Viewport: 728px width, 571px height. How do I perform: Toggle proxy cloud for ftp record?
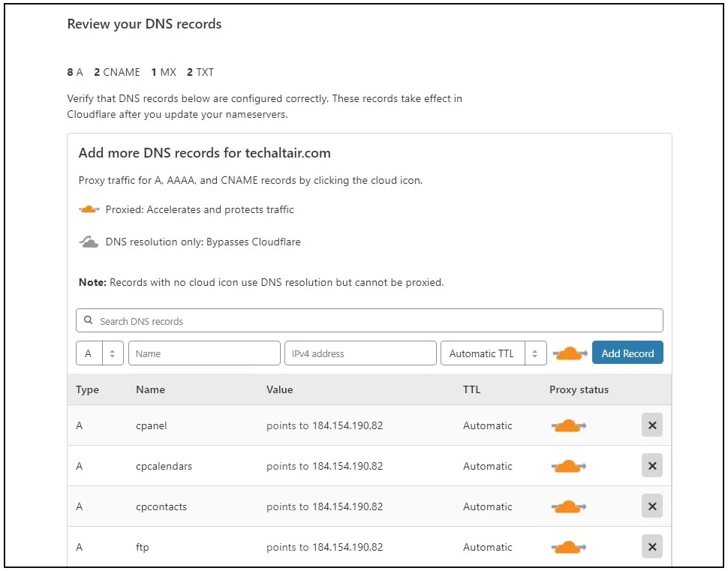pos(568,547)
